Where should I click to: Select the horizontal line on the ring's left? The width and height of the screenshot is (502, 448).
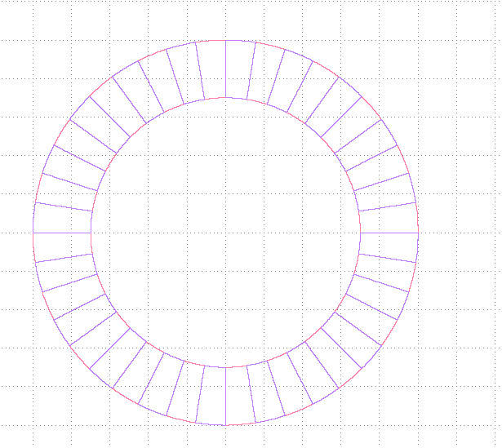pyautogui.click(x=62, y=233)
